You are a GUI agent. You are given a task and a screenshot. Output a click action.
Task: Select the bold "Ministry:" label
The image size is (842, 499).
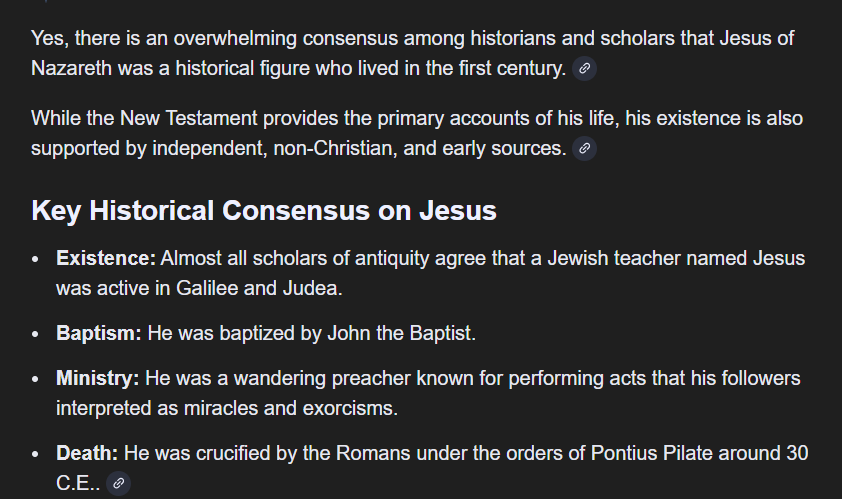[x=98, y=379]
